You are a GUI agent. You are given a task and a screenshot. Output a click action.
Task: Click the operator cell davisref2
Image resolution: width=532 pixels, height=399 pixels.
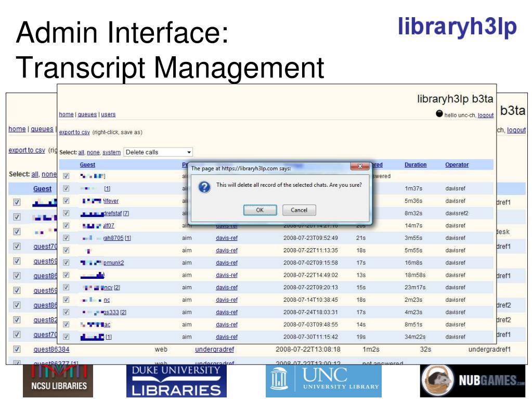pyautogui.click(x=457, y=213)
